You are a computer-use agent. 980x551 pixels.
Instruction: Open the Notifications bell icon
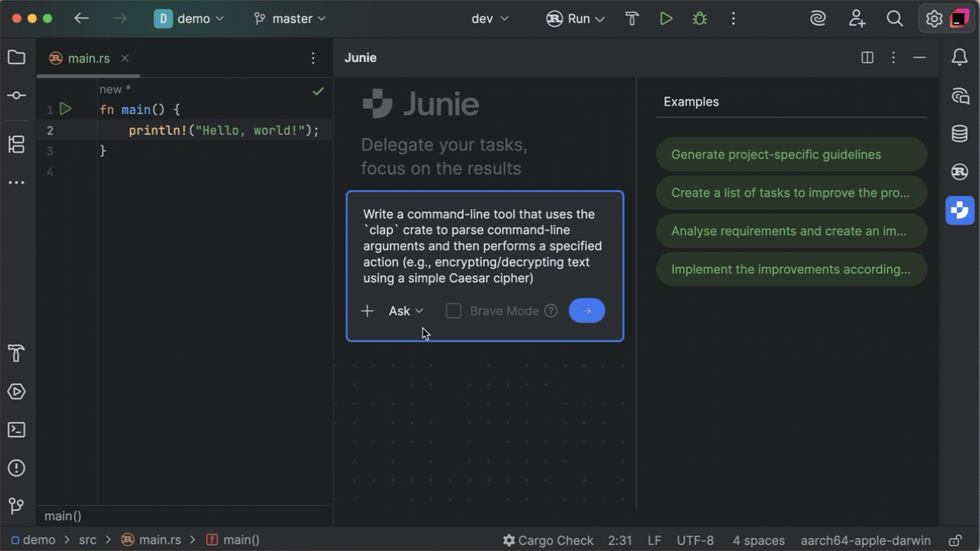point(959,57)
